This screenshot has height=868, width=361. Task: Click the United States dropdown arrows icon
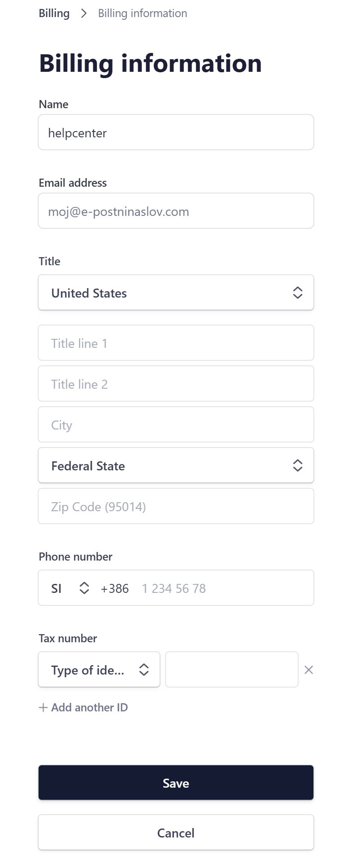pyautogui.click(x=297, y=293)
